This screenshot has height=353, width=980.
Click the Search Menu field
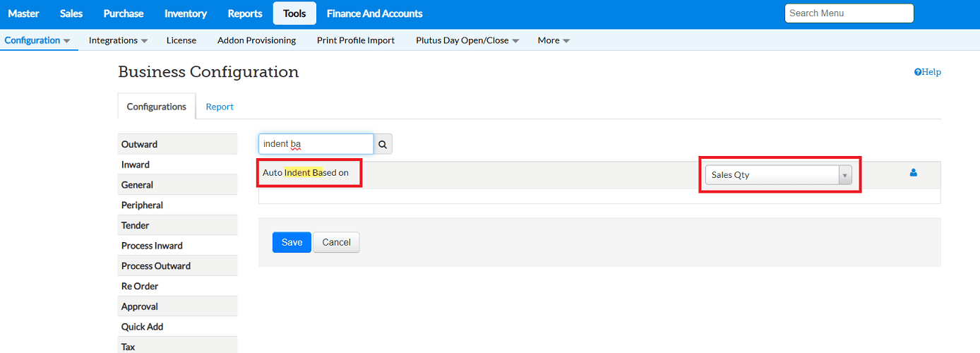tap(849, 13)
